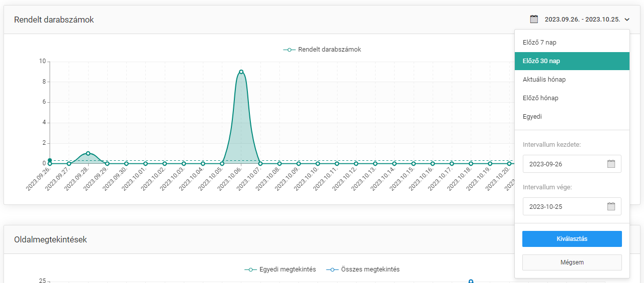This screenshot has height=283, width=644.
Task: Click the calendar icon beside date range header
Action: click(x=534, y=20)
